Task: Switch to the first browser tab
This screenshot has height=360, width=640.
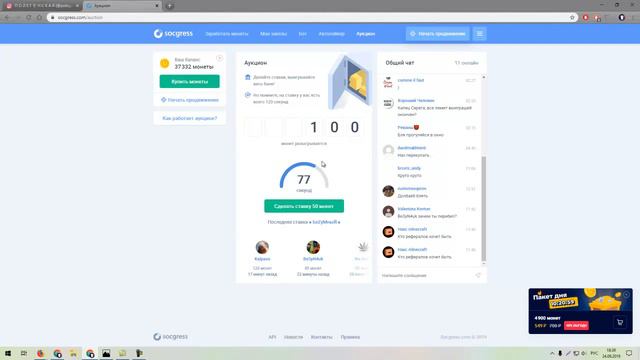Action: click(42, 6)
